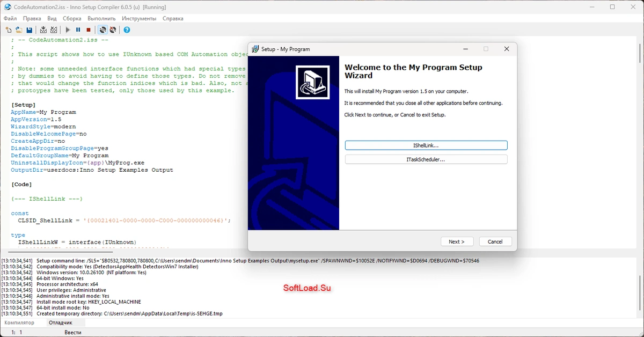Image resolution: width=644 pixels, height=337 pixels.
Task: Click the Compile toolbar icon
Action: tap(43, 30)
